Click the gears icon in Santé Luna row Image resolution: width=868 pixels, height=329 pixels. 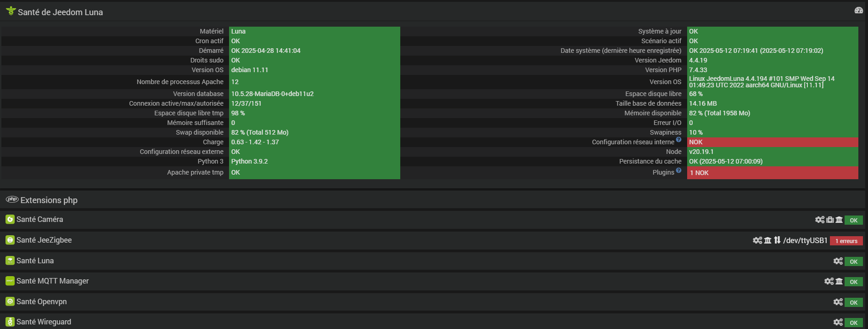click(x=838, y=261)
